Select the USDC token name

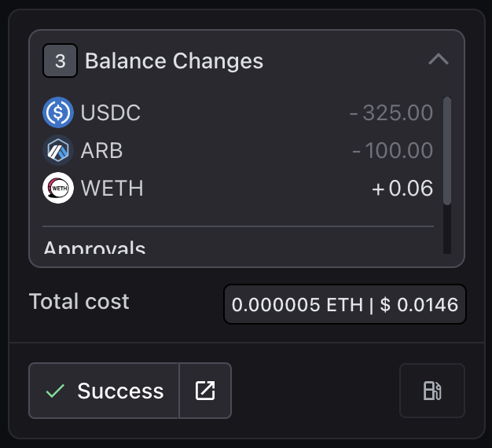pos(111,113)
